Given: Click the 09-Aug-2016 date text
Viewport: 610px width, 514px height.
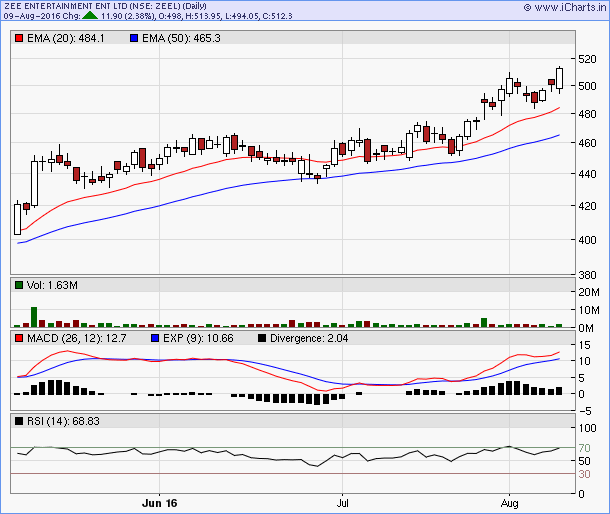Looking at the screenshot, I should tap(30, 16).
